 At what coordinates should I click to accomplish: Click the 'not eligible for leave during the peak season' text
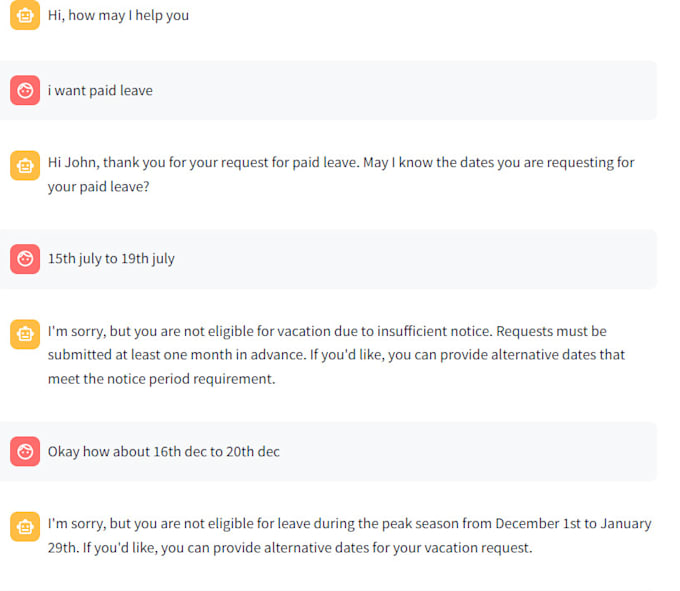click(x=300, y=523)
